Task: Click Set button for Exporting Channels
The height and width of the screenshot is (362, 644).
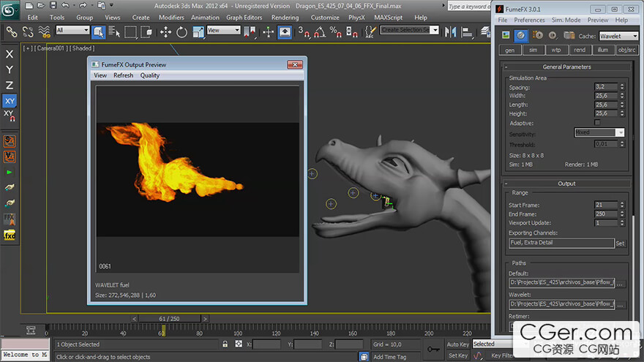Action: click(x=620, y=244)
